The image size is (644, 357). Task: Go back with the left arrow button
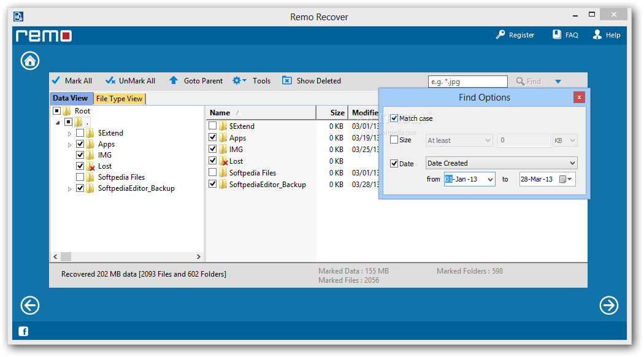click(30, 305)
